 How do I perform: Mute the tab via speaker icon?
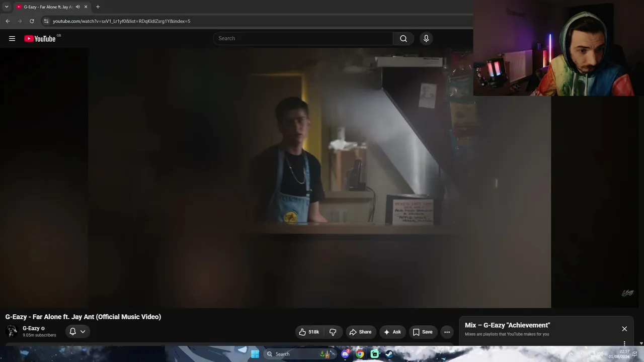click(x=78, y=7)
